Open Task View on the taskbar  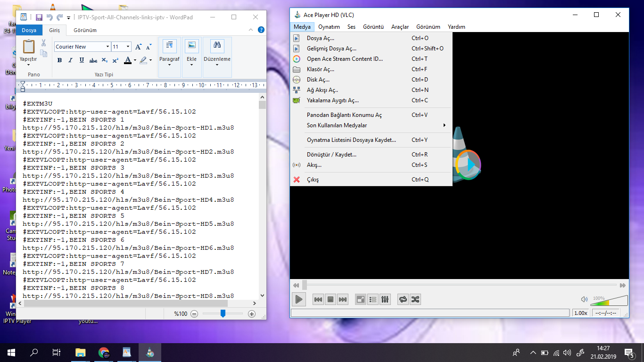(57, 352)
